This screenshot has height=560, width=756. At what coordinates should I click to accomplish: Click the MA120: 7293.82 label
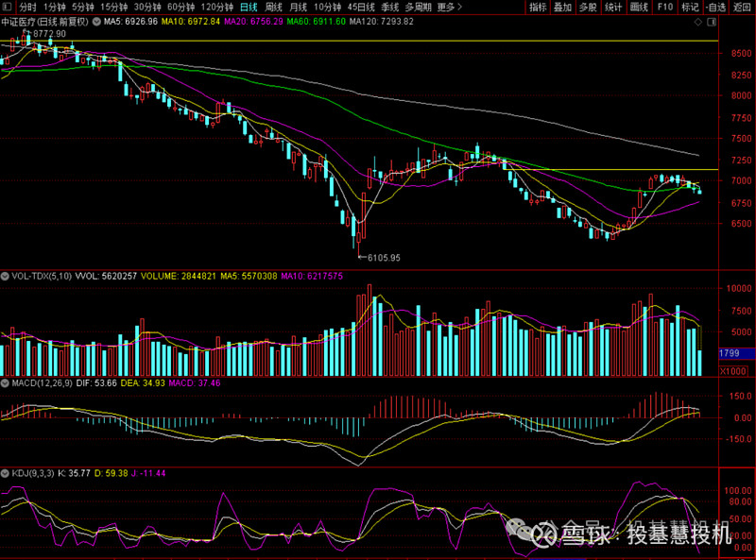[x=381, y=22]
